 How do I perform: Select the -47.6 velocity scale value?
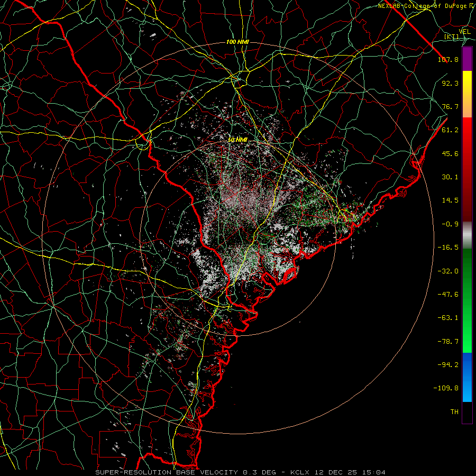pyautogui.click(x=448, y=295)
